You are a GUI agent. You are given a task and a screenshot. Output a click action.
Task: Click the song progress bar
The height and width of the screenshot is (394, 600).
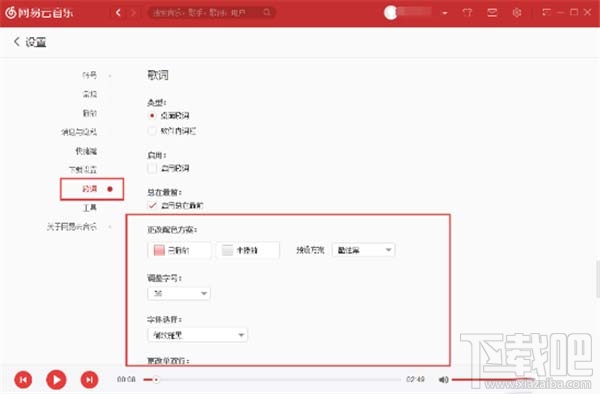coord(272,380)
